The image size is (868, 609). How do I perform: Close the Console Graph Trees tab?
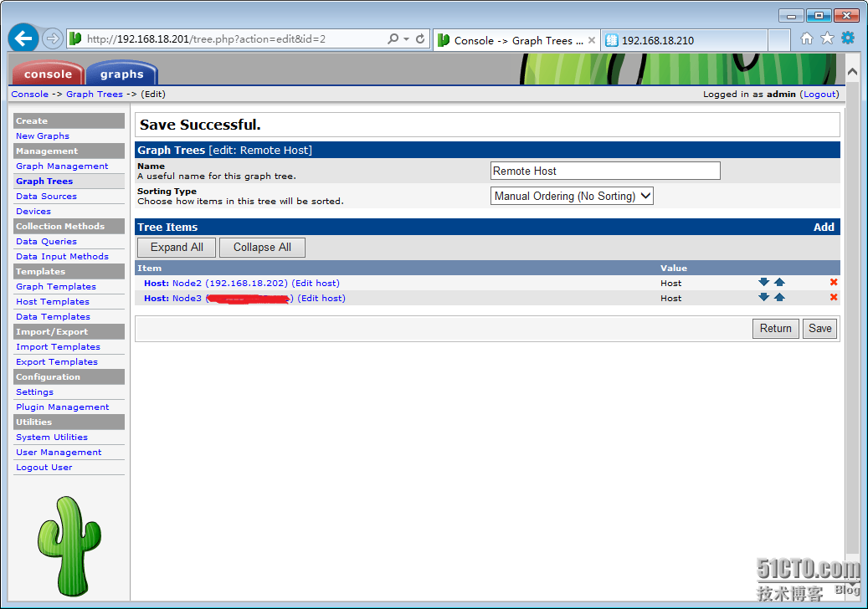591,40
